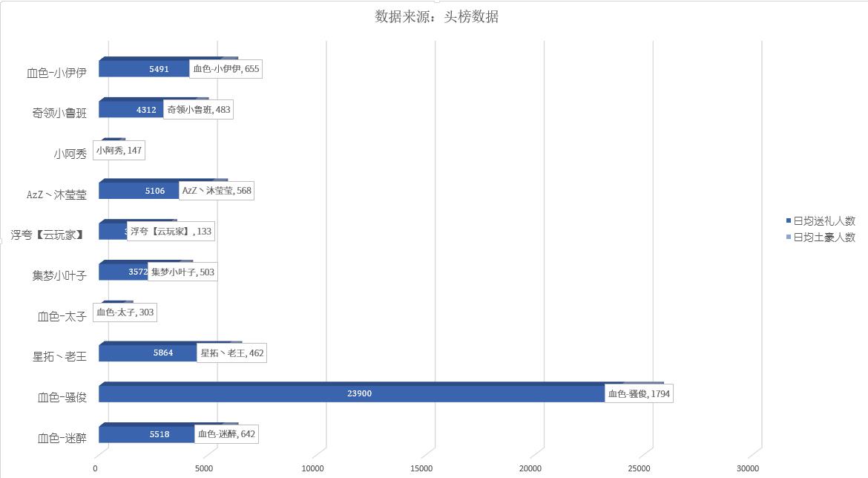Click the data label 血色-骚俊, 1794
Image resolution: width=868 pixels, height=478 pixels.
tap(639, 394)
